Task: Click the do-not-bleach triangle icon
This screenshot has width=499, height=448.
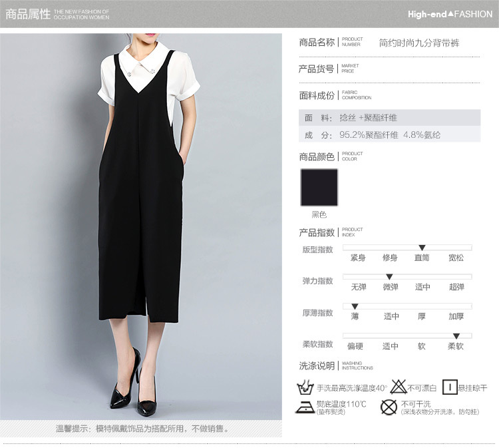Action: [398, 387]
